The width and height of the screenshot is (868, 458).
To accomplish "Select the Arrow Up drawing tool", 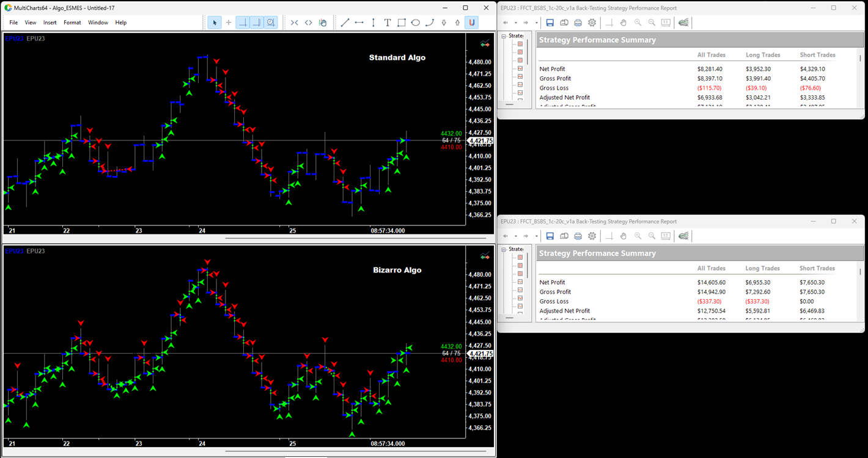I will (x=458, y=23).
